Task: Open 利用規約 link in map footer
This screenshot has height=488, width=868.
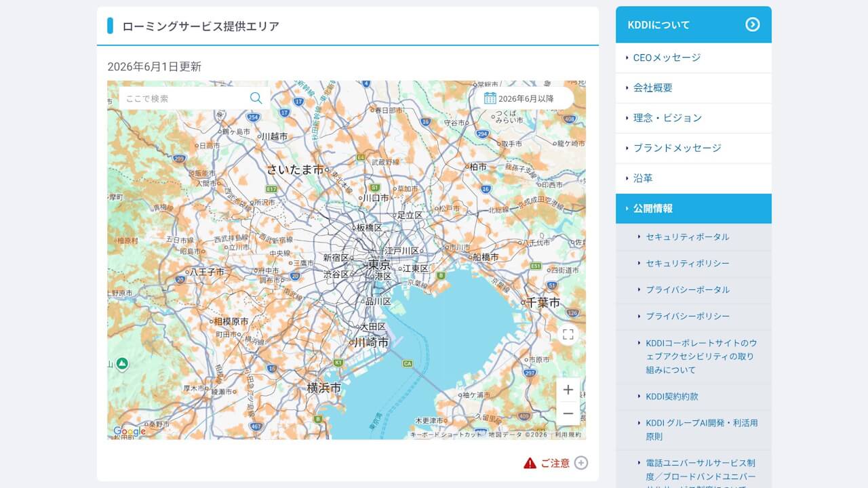Action: point(568,435)
